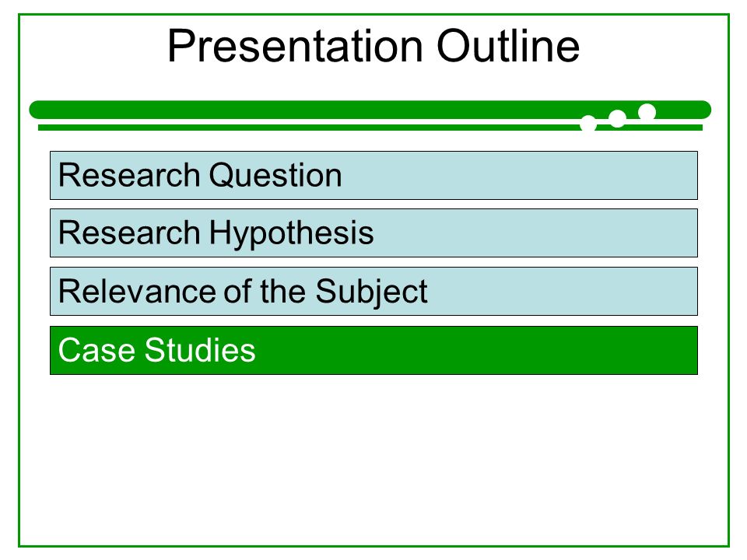The height and width of the screenshot is (560, 747).
Task: Click the middle white dot on the divider
Action: click(617, 118)
